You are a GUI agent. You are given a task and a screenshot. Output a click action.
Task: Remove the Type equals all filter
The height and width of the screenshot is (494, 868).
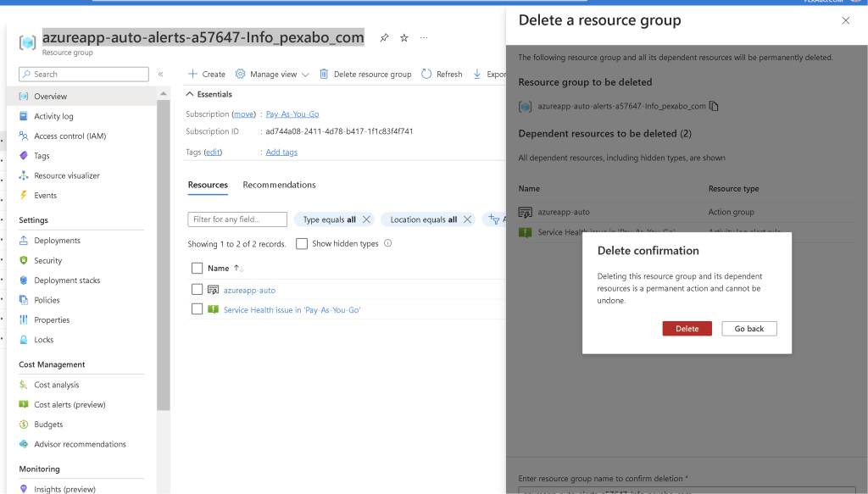point(366,219)
